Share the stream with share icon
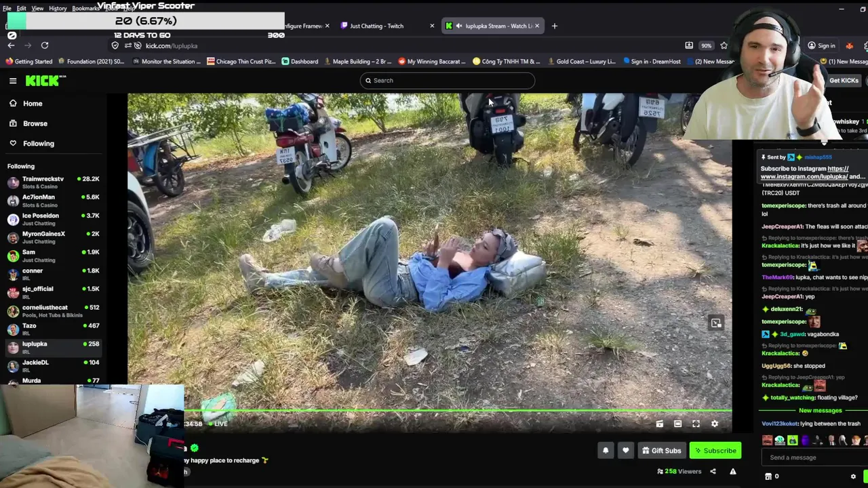868x488 pixels. [x=713, y=471]
